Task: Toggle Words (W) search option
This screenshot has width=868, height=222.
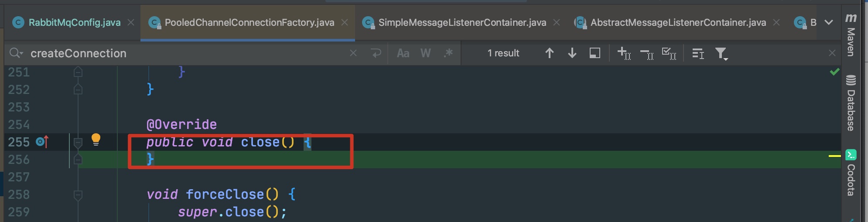Action: point(425,53)
